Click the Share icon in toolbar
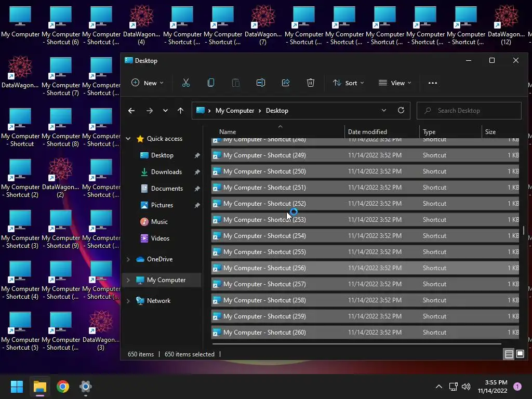 tap(286, 83)
